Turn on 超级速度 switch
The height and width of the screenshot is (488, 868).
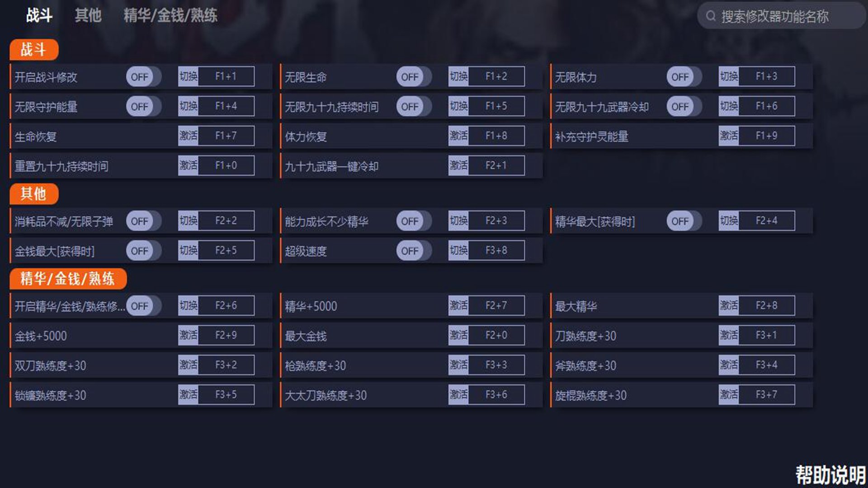point(413,251)
